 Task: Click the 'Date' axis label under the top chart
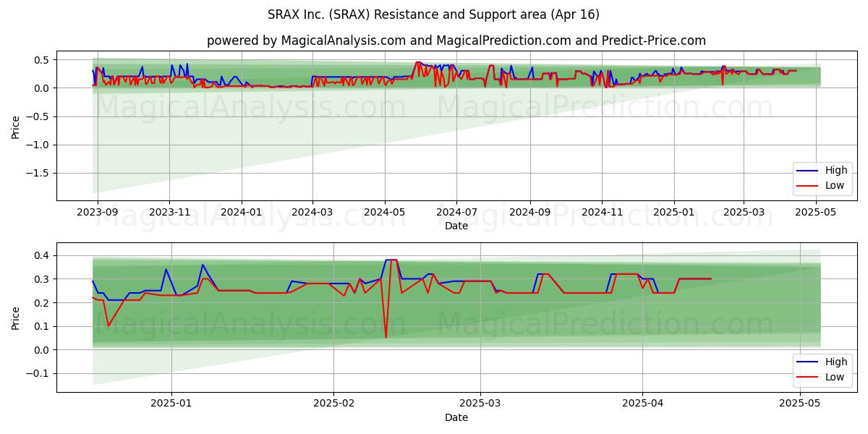pyautogui.click(x=456, y=226)
